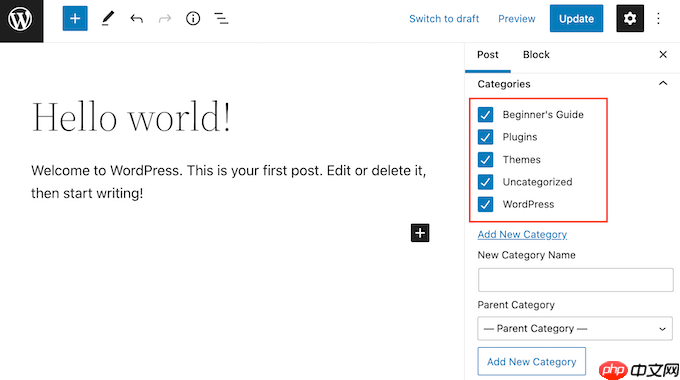Uncheck the Themes category
The width and height of the screenshot is (680, 380).
(x=485, y=160)
